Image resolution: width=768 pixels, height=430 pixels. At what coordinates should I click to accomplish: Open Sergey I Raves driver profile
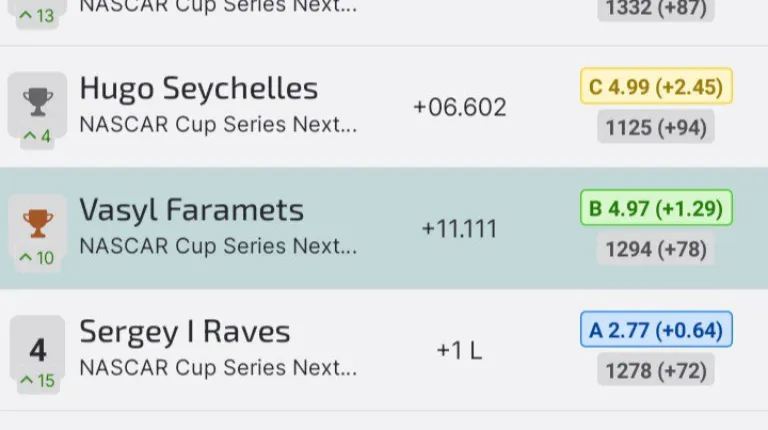point(185,332)
